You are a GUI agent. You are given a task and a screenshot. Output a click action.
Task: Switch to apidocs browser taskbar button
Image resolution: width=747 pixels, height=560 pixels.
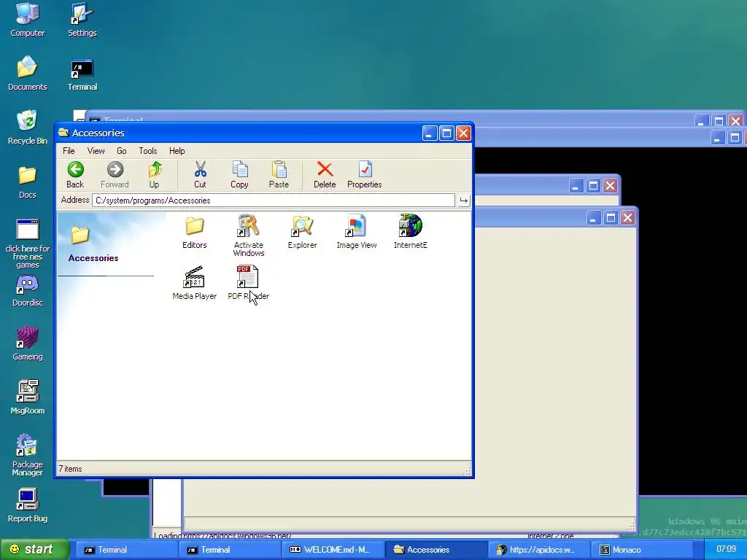pyautogui.click(x=539, y=550)
